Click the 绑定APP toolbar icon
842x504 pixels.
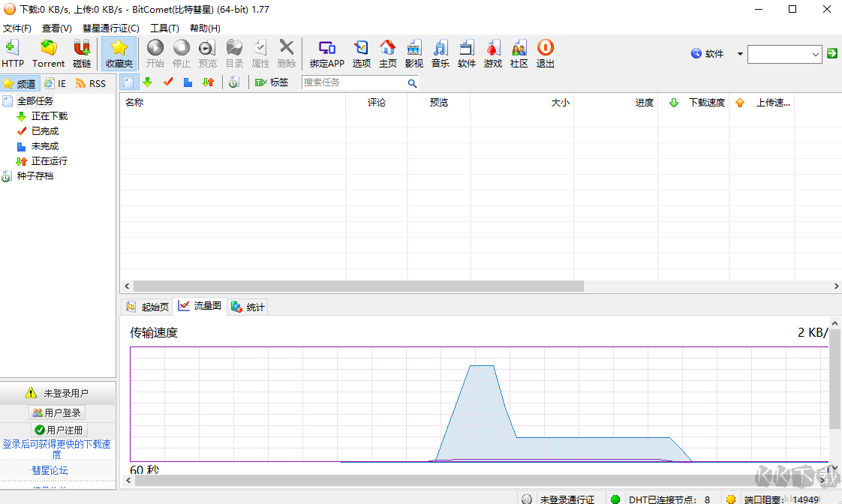tap(326, 53)
